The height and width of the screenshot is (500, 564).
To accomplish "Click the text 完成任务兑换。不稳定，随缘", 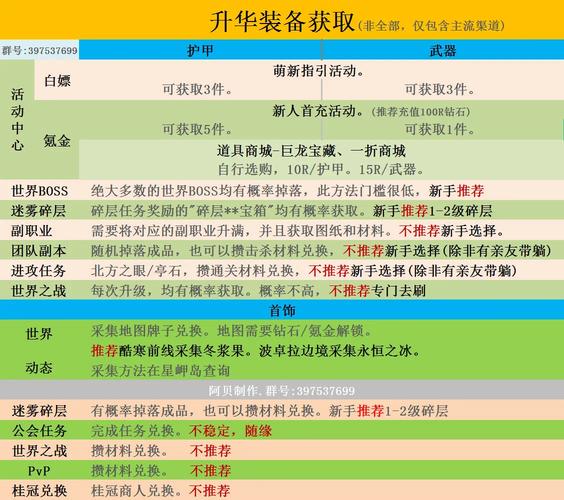I will coord(181,431).
